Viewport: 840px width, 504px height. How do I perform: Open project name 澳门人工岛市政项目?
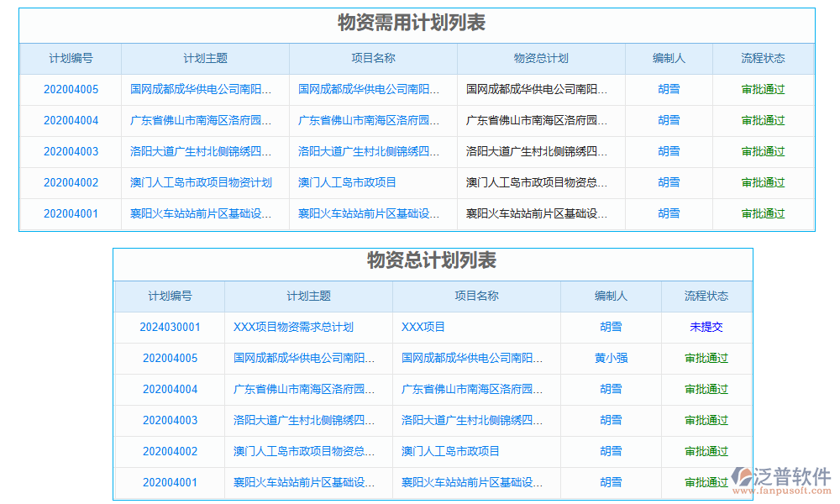click(370, 182)
